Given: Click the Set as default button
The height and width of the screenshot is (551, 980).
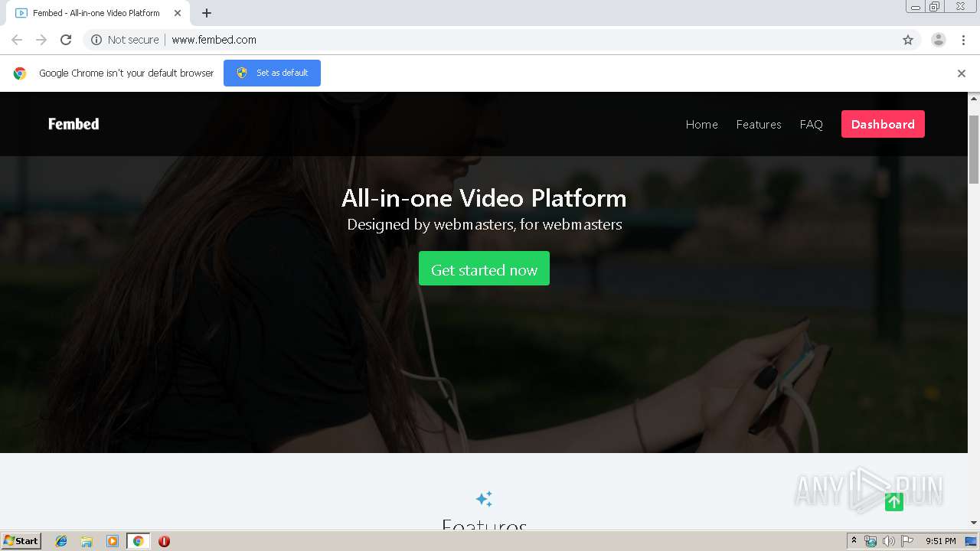Looking at the screenshot, I should [x=272, y=73].
